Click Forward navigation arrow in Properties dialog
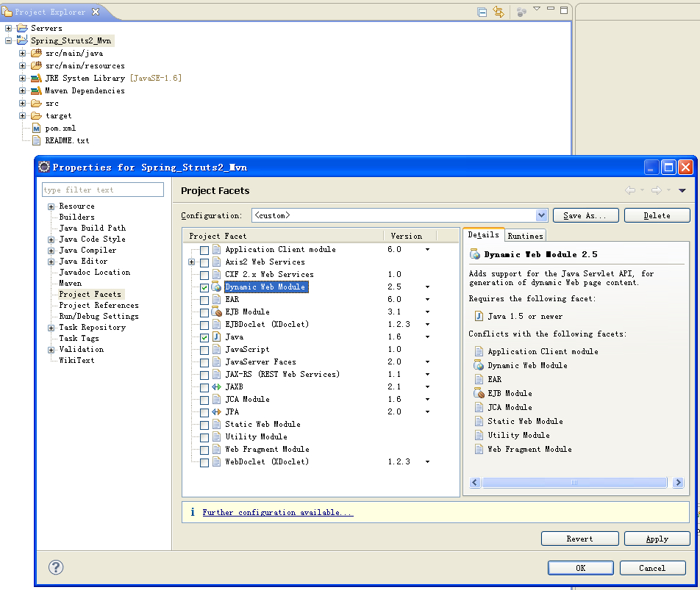The height and width of the screenshot is (590, 700). 656,190
